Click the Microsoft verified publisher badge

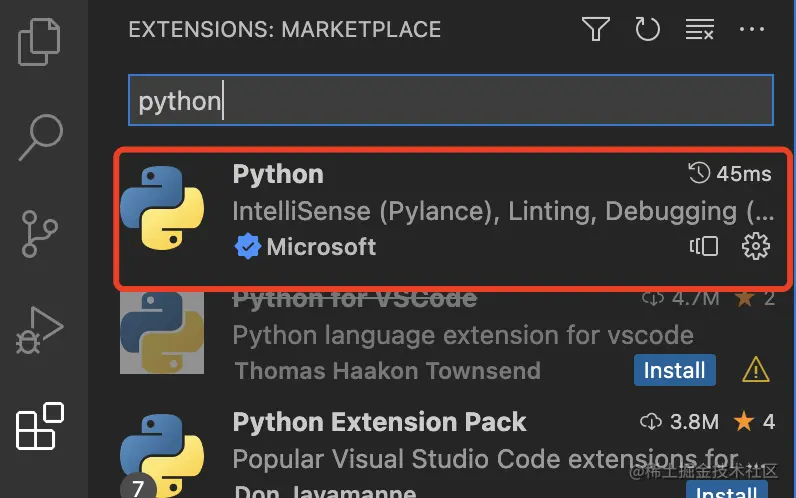(x=247, y=247)
